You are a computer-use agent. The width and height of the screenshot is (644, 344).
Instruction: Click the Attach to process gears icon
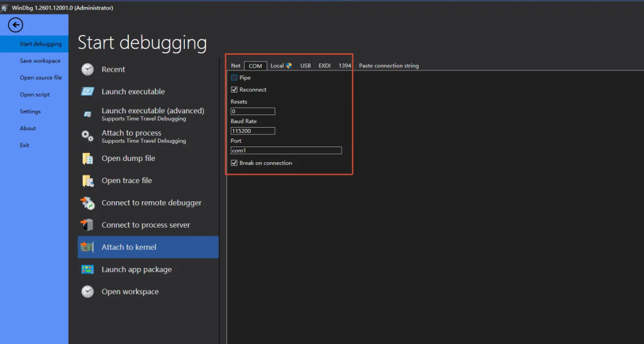point(87,136)
